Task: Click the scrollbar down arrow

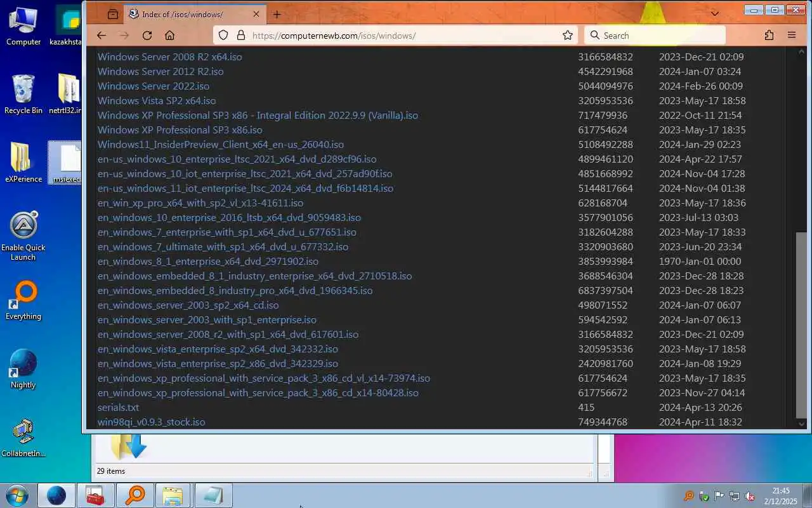Action: 801,424
